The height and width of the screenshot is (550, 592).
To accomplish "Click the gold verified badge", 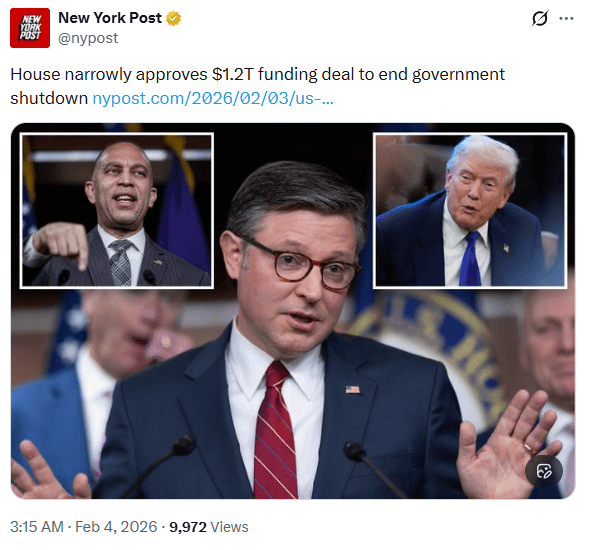I will point(173,18).
